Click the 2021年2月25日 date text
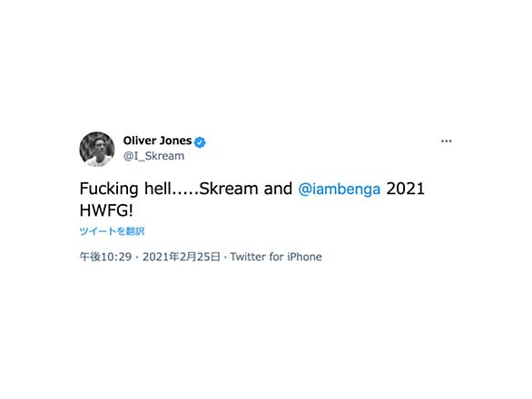Viewport: 532px width, 399px height. coord(182,257)
